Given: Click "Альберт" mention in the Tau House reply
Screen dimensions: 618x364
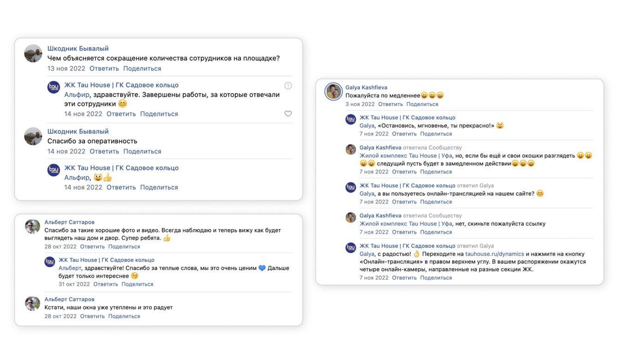Looking at the screenshot, I should [70, 268].
